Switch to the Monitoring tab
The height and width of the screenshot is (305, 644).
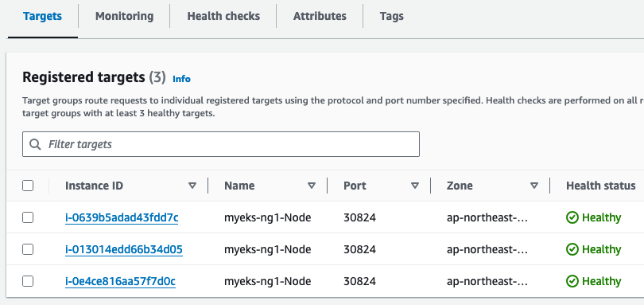[x=125, y=16]
